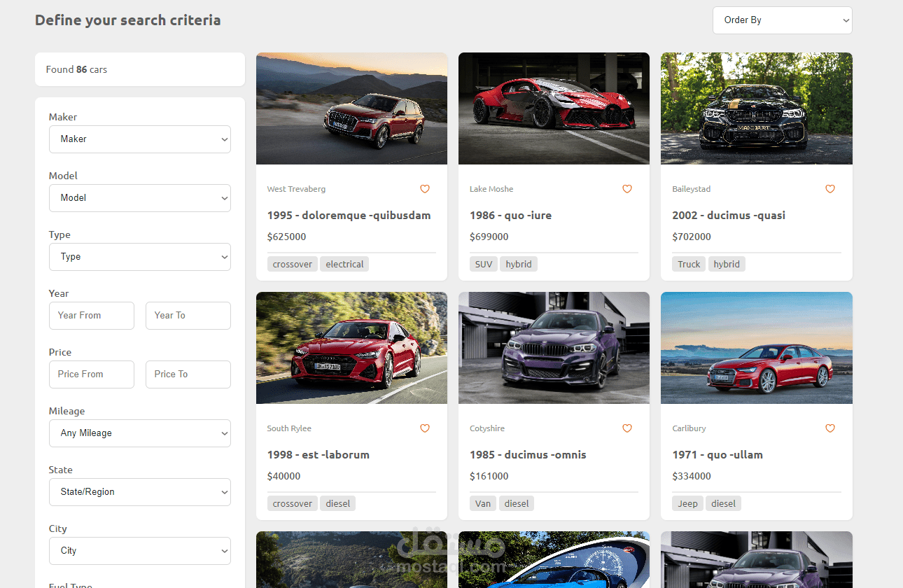Click the Price From input field
Screen dimensions: 903x588
[92, 374]
